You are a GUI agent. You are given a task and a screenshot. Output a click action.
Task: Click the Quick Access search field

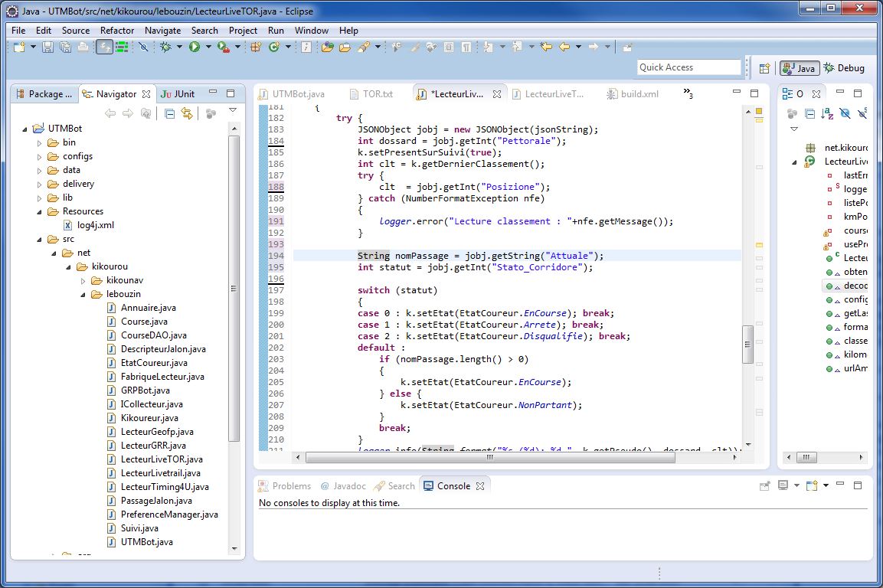point(689,67)
